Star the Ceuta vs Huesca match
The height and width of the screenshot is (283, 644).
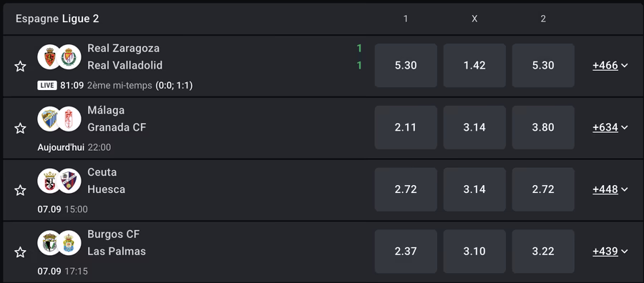(x=20, y=190)
